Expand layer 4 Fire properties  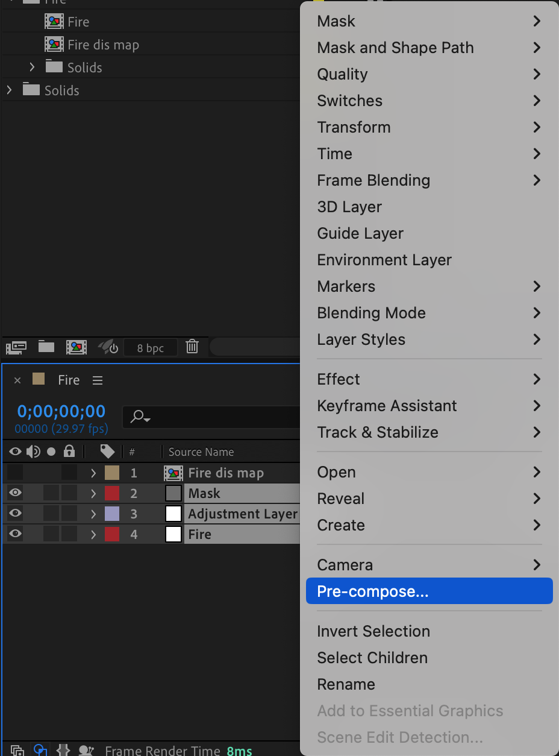click(93, 534)
